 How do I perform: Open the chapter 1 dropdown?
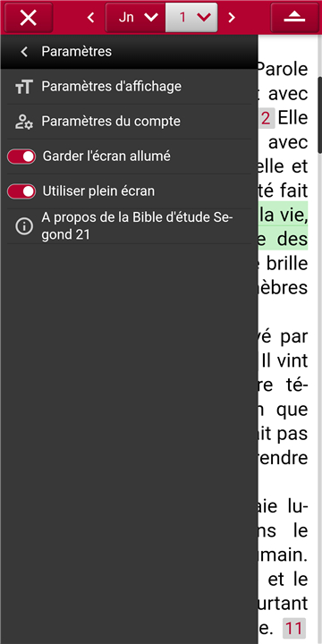[191, 17]
